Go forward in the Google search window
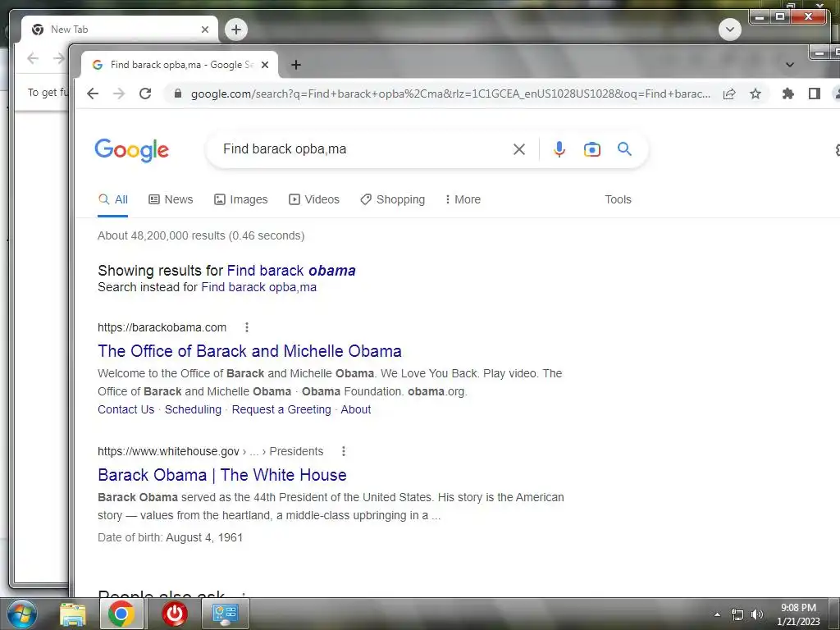 (x=119, y=94)
